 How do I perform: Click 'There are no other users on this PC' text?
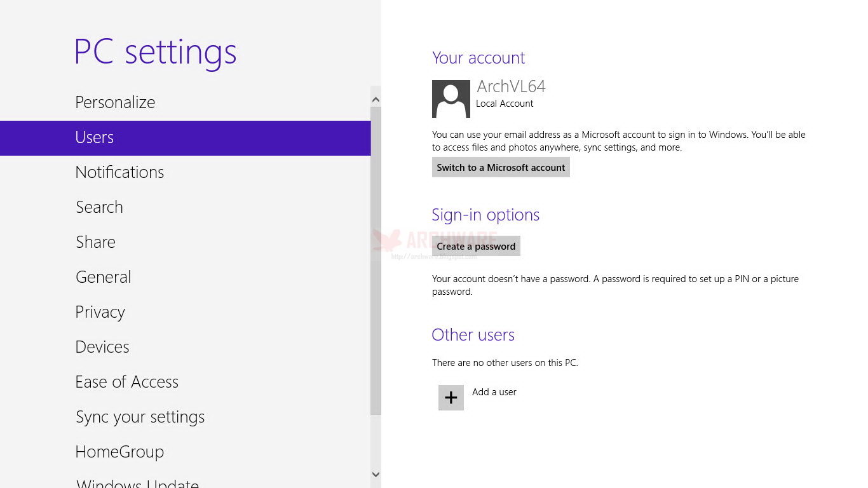(505, 363)
